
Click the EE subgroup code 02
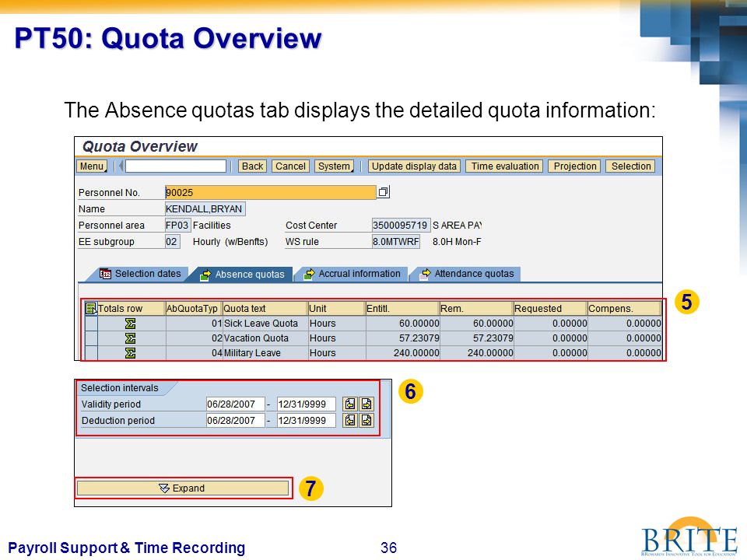click(x=171, y=241)
